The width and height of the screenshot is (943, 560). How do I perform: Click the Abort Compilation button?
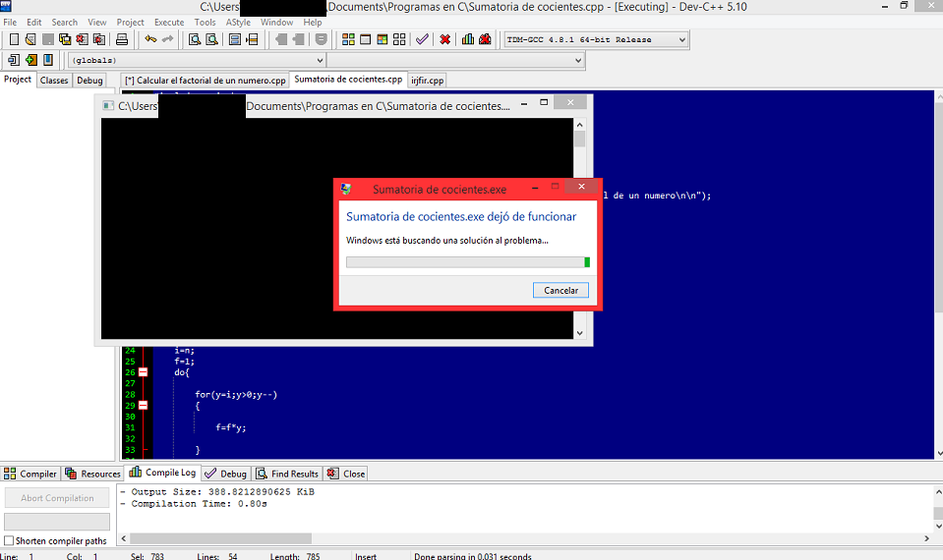57,498
